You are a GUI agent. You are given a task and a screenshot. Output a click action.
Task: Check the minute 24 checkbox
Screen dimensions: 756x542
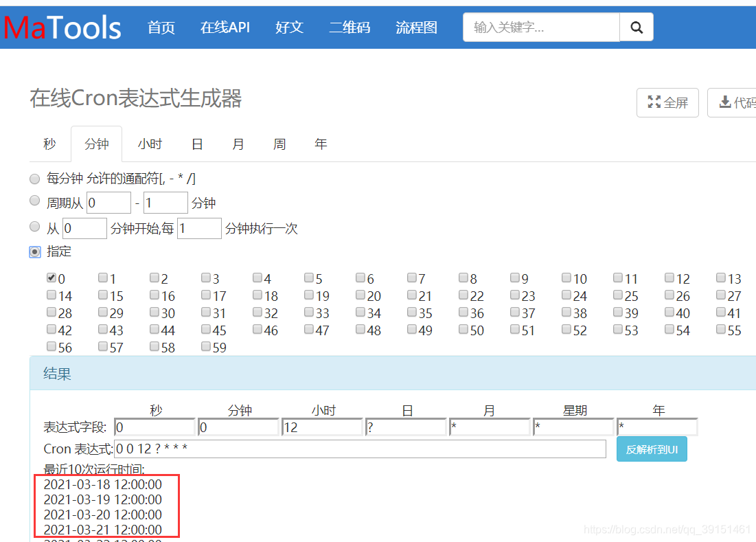pyautogui.click(x=566, y=295)
